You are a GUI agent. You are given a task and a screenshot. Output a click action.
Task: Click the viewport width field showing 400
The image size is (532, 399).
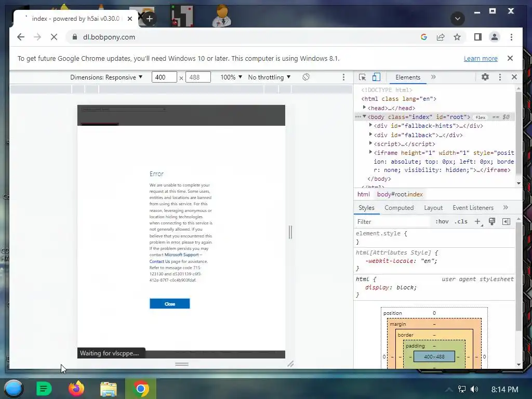pyautogui.click(x=164, y=77)
